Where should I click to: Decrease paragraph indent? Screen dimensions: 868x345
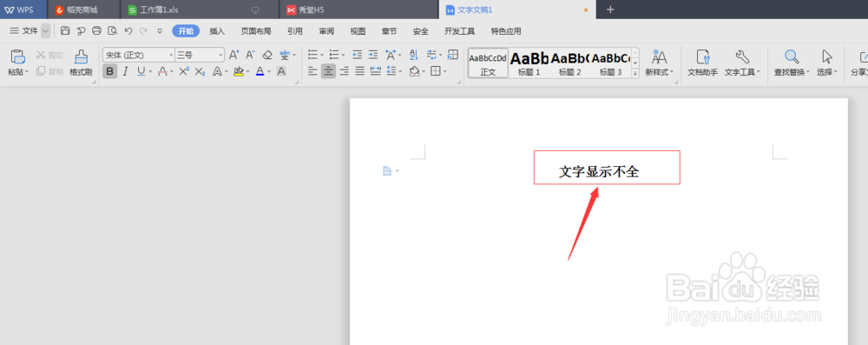point(357,55)
